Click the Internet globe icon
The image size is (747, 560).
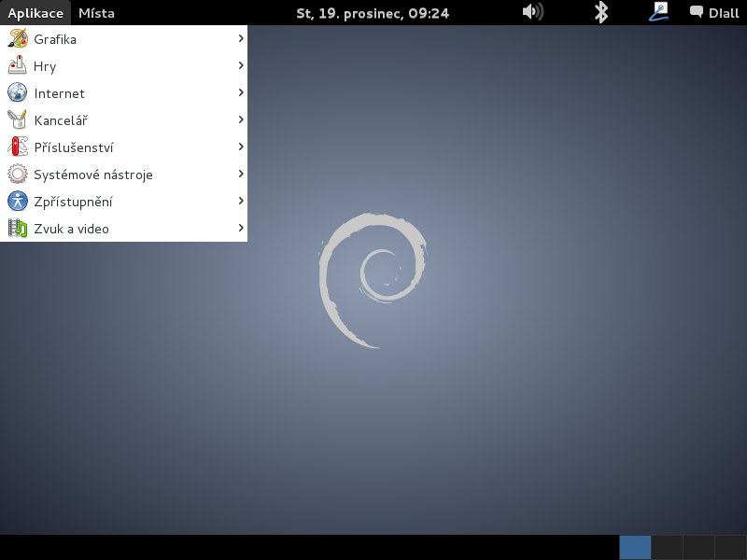point(18,92)
